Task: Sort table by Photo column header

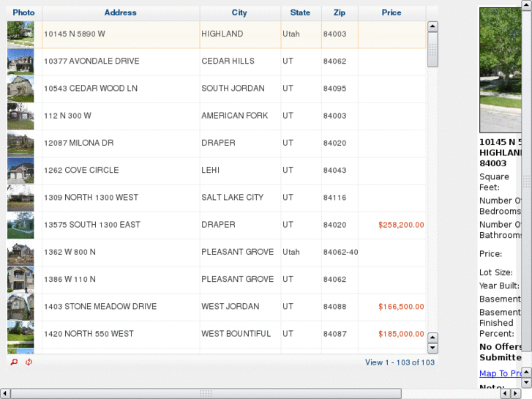Action: click(x=23, y=12)
